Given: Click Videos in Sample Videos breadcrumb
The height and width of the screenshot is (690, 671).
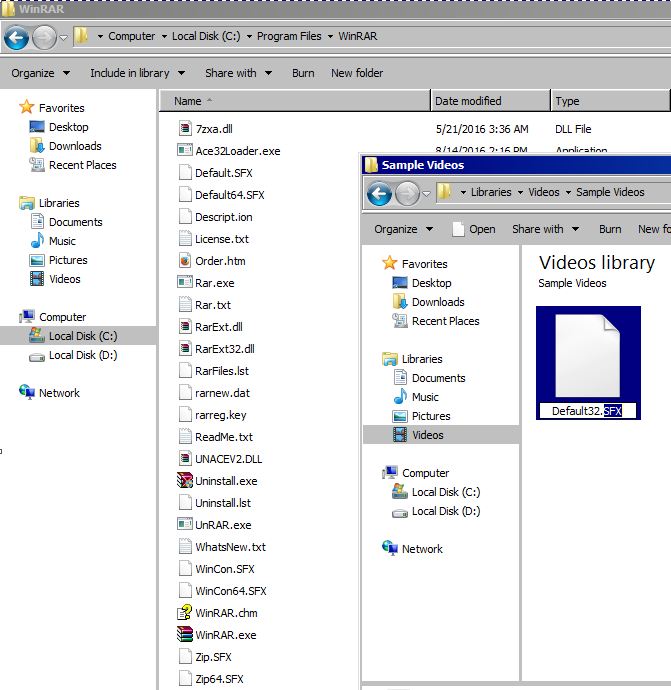Looking at the screenshot, I should [x=544, y=192].
